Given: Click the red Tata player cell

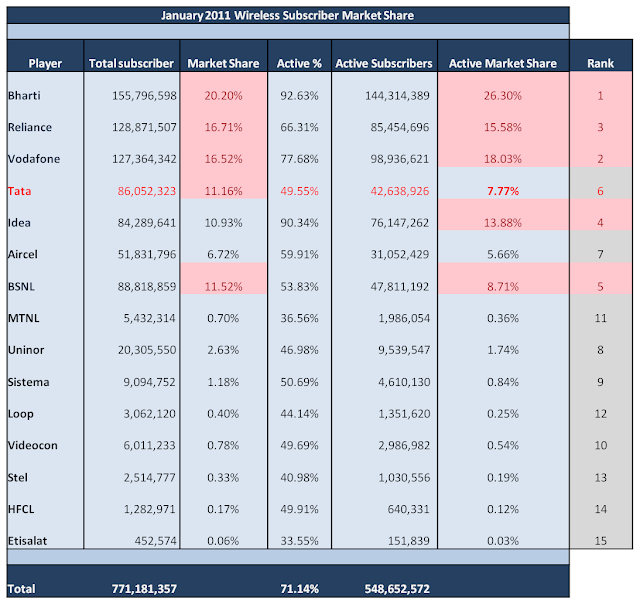Looking at the screenshot, I should click(20, 191).
